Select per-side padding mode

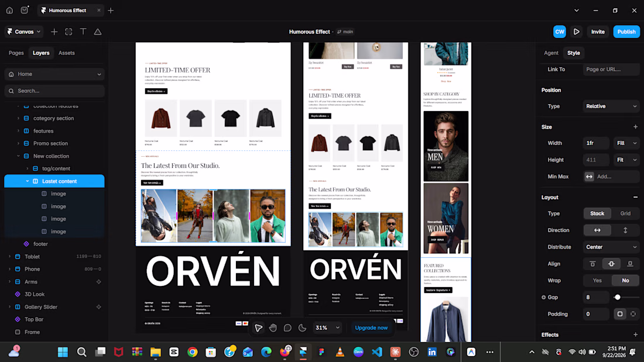(633, 314)
